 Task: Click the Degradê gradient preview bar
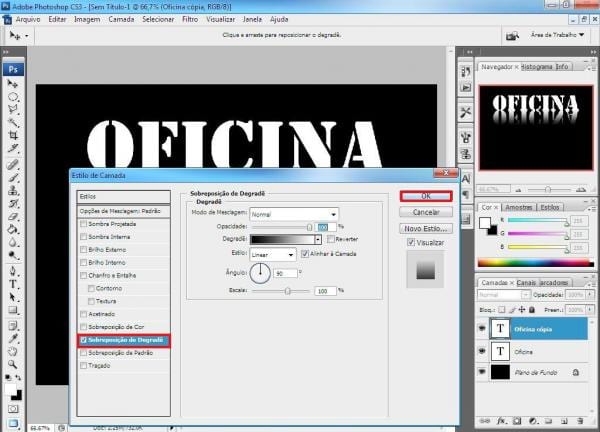click(x=282, y=240)
